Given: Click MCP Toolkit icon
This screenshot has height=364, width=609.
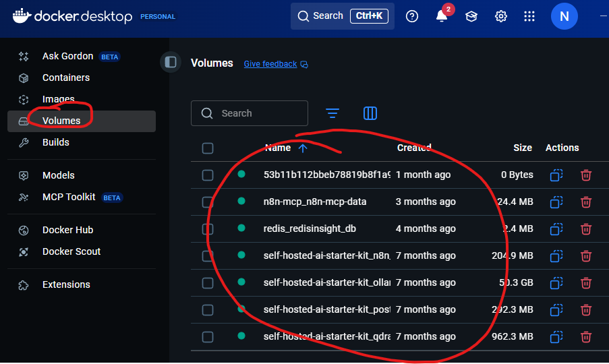Looking at the screenshot, I should tap(24, 198).
